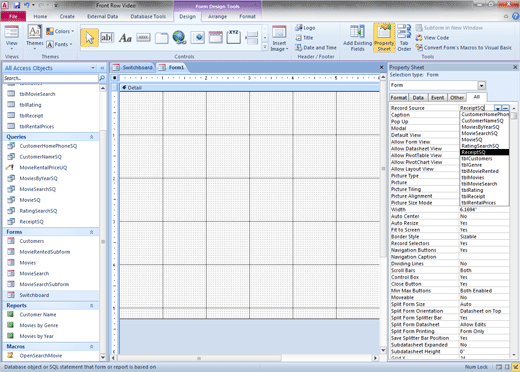
Task: Click the navigation pane Search box
Action: (x=51, y=78)
